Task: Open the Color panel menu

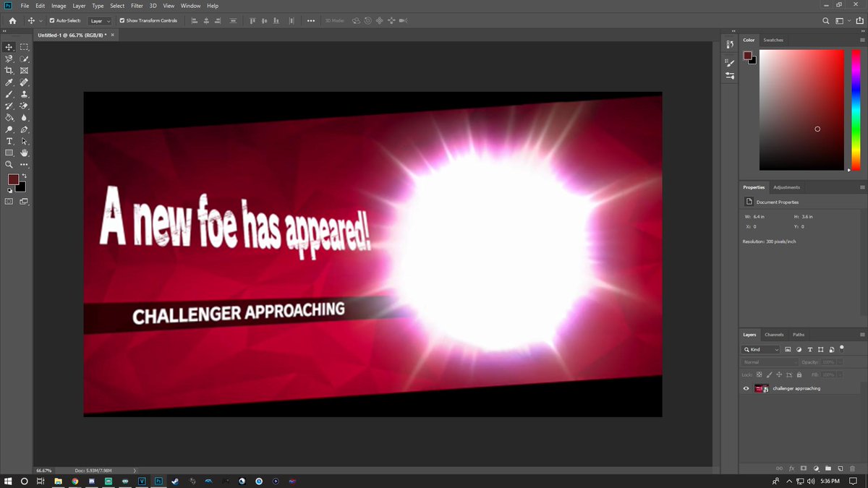Action: coord(862,40)
